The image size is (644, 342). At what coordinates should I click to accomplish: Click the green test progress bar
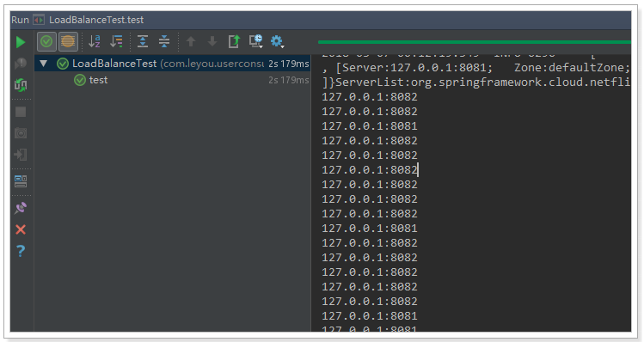point(475,42)
